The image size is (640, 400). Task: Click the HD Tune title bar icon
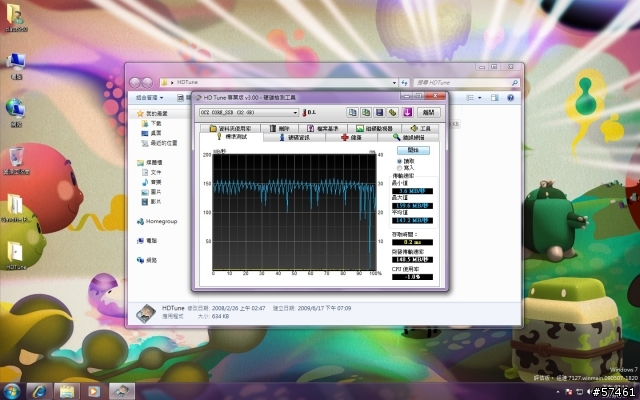click(199, 98)
